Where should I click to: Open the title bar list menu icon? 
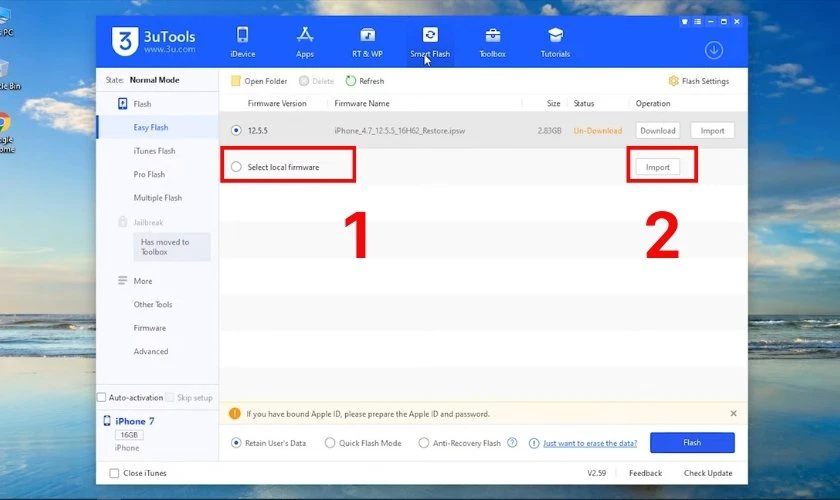[698, 21]
